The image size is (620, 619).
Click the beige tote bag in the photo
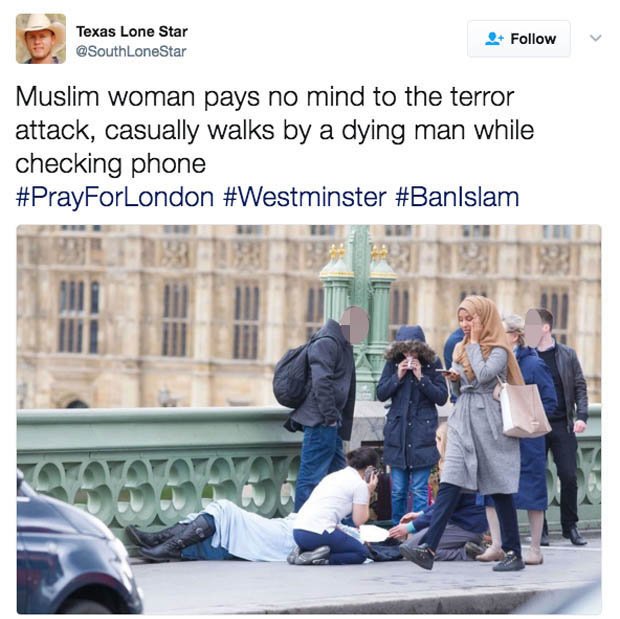pyautogui.click(x=523, y=409)
